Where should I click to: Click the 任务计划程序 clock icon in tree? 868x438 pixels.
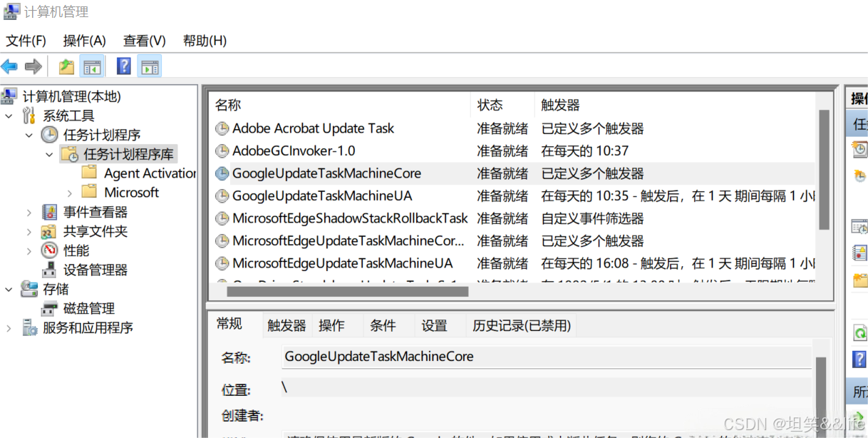[x=49, y=135]
